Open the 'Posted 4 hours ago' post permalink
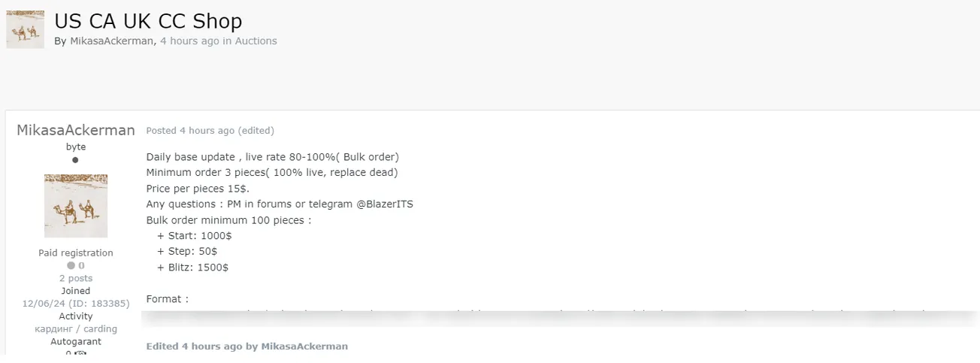 (x=190, y=131)
